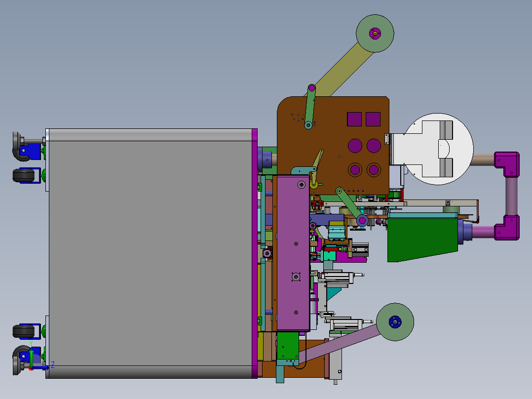This screenshot has width=532, height=399.
Task: Select the vertical tube between magenta elbows
Action: [x=511, y=196]
